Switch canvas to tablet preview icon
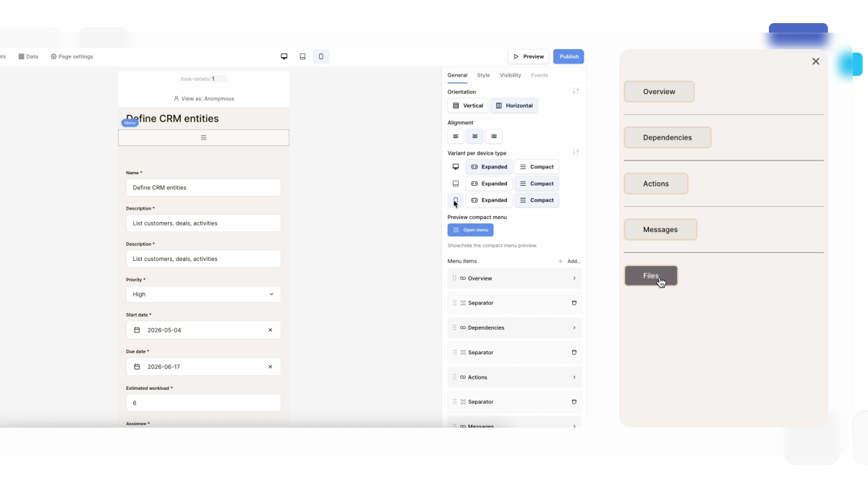Screen dimensions: 868x488 click(302, 56)
